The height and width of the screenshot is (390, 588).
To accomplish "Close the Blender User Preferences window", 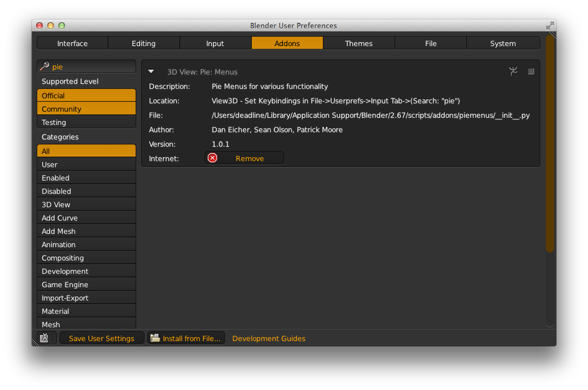I will [x=39, y=26].
